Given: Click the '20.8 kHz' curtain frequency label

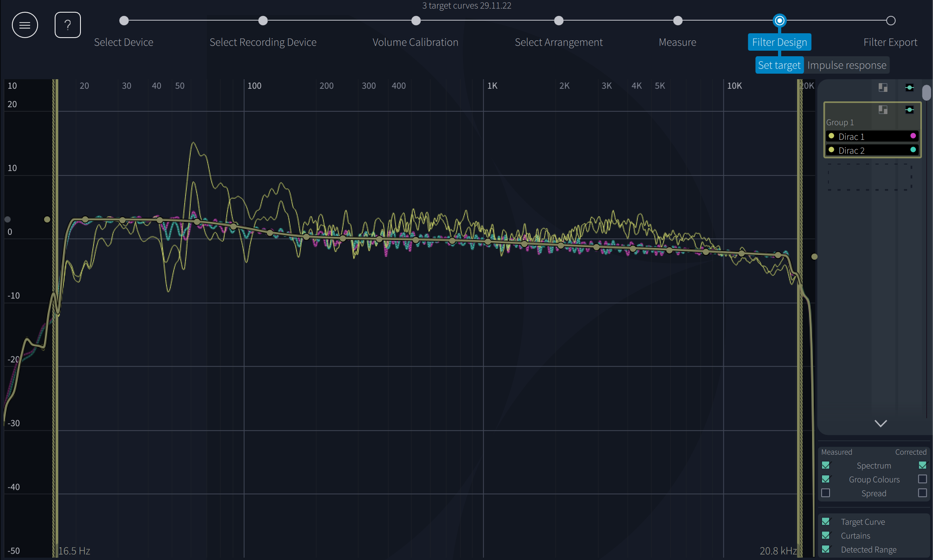Looking at the screenshot, I should tap(778, 550).
